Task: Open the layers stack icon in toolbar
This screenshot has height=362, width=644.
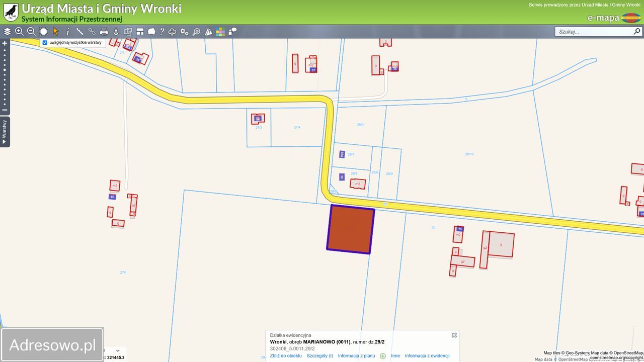Action: (x=7, y=32)
